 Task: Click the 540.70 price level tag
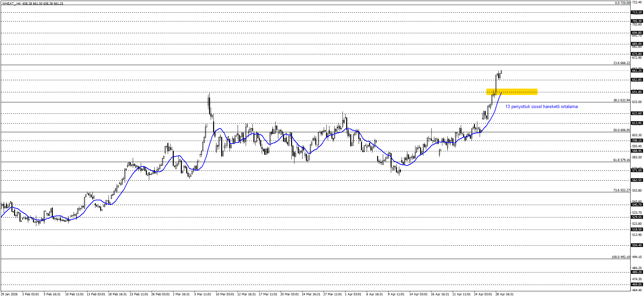[x=637, y=205]
